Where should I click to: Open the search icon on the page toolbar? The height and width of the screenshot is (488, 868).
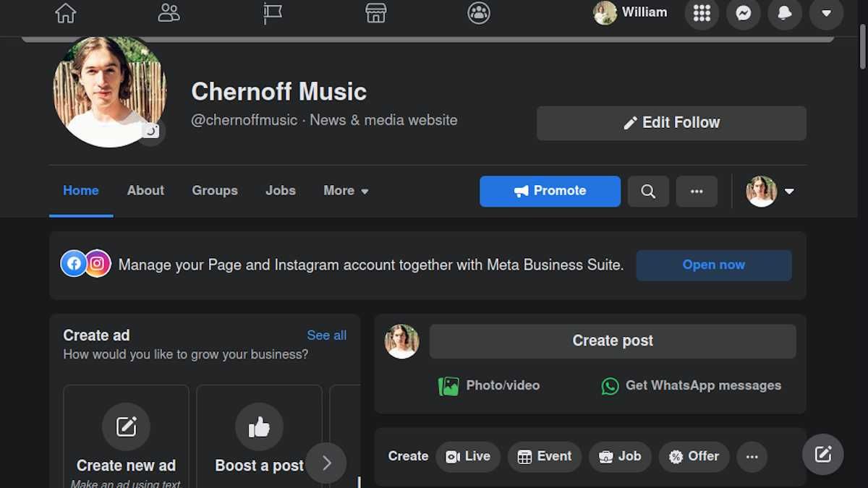648,191
